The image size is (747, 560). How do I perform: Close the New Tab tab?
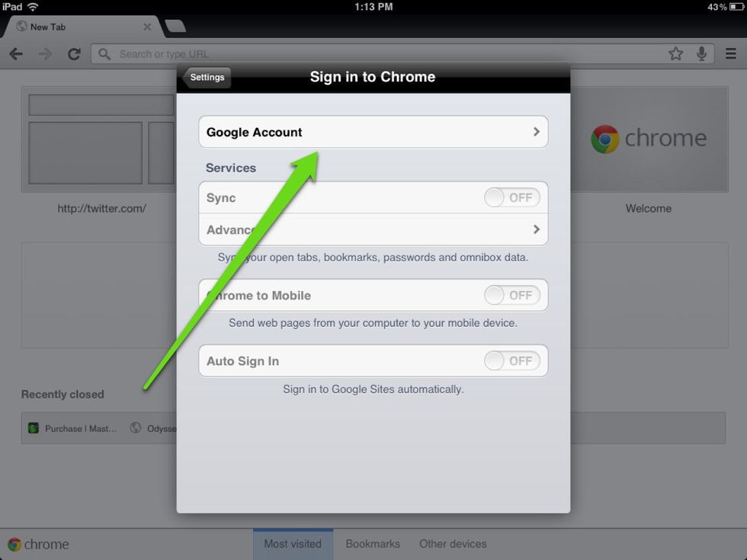point(147,27)
